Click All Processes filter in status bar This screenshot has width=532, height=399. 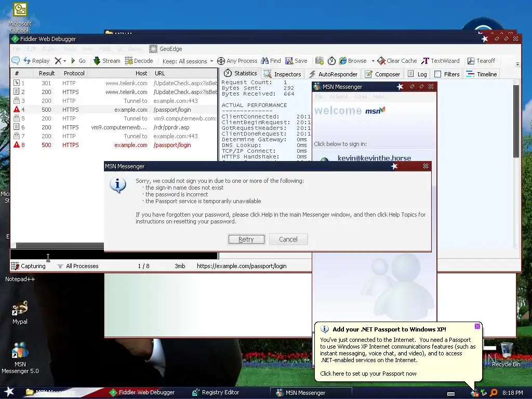click(78, 266)
